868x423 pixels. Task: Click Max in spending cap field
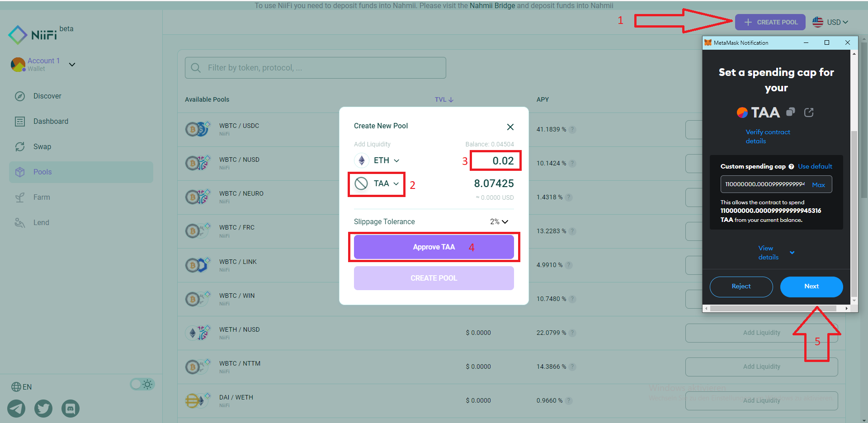818,185
